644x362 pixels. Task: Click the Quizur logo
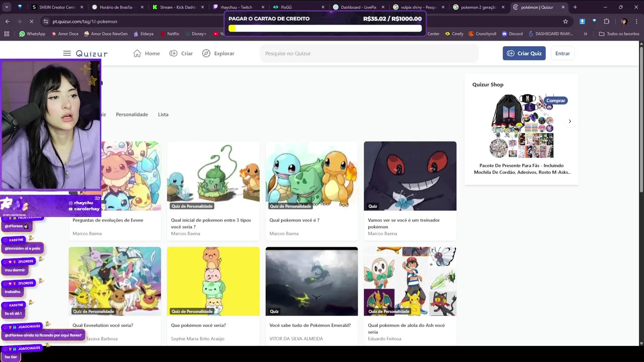click(92, 53)
